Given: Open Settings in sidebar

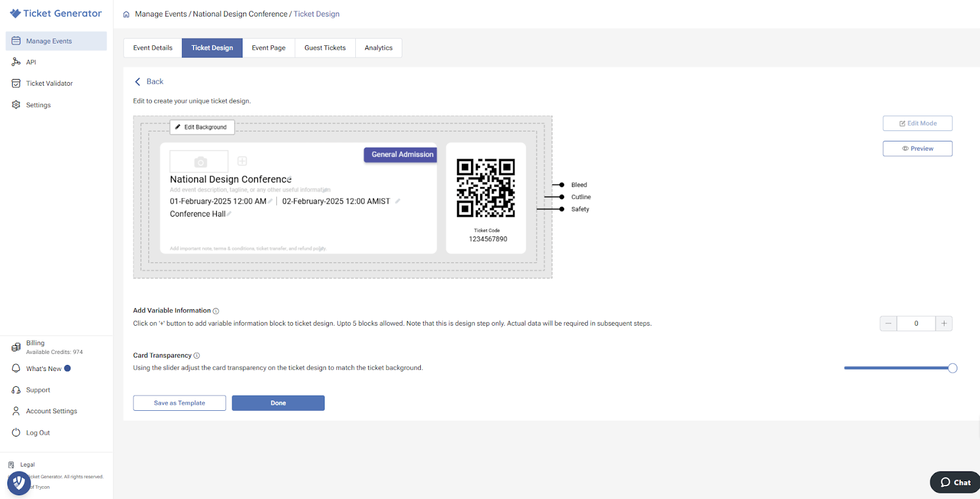Looking at the screenshot, I should click(x=31, y=105).
